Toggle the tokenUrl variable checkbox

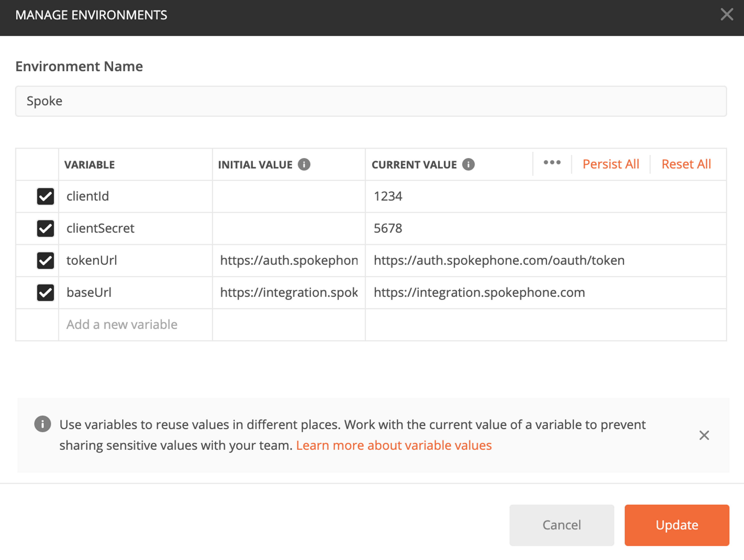45,260
